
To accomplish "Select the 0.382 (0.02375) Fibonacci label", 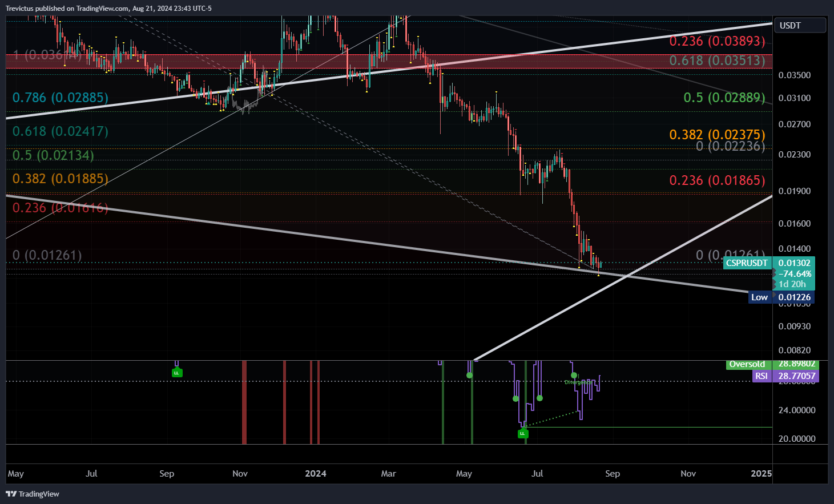I will point(717,135).
